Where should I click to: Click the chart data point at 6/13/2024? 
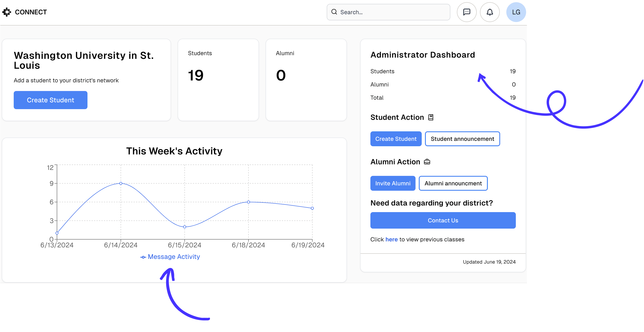(x=57, y=233)
